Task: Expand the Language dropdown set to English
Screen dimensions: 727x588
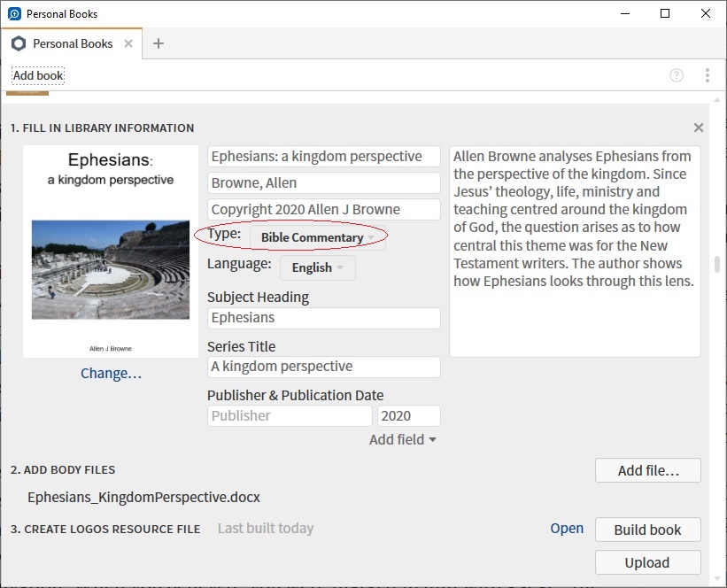Action: (x=317, y=267)
